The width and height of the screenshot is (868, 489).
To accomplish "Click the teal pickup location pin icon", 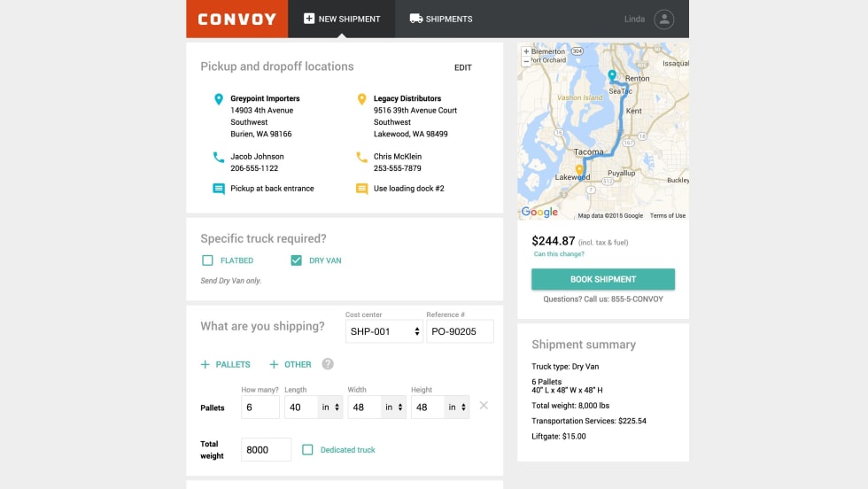I will [219, 99].
